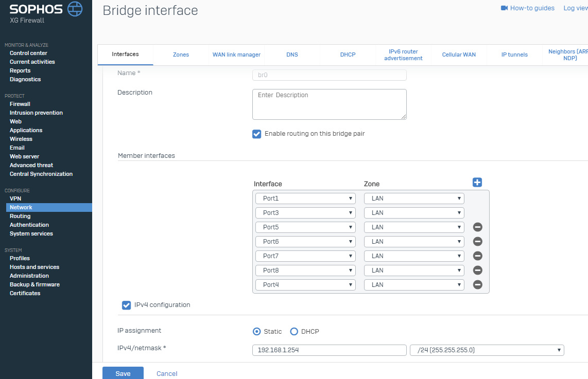This screenshot has height=379, width=588.
Task: Open the DHCP tab
Action: coord(348,55)
